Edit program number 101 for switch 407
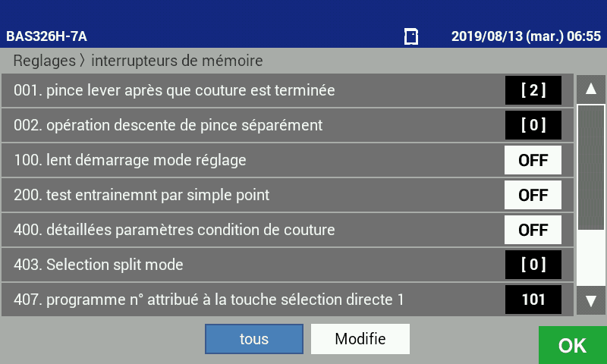607x364 pixels. (x=533, y=300)
